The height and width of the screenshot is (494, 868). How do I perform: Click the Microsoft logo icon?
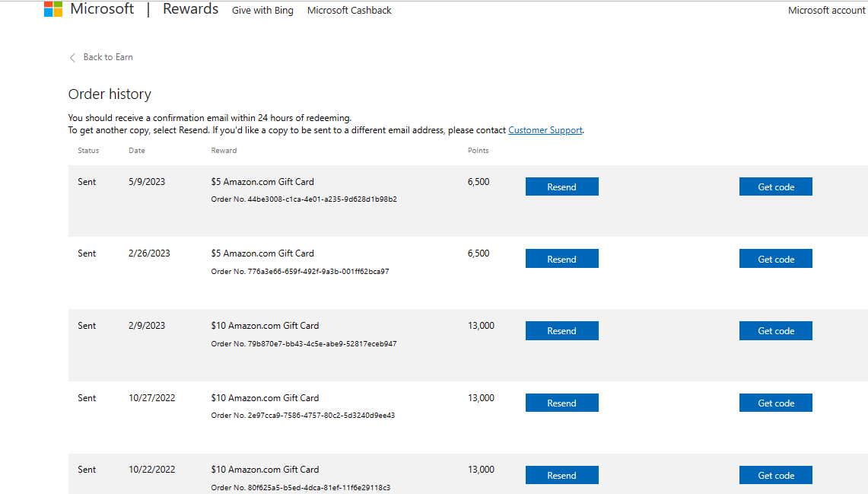click(x=53, y=8)
